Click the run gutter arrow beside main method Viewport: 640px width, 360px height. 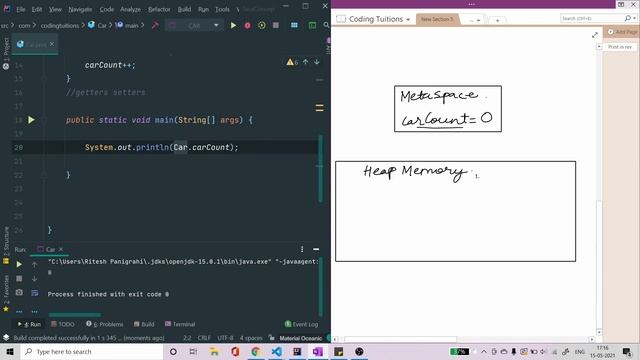coord(31,120)
